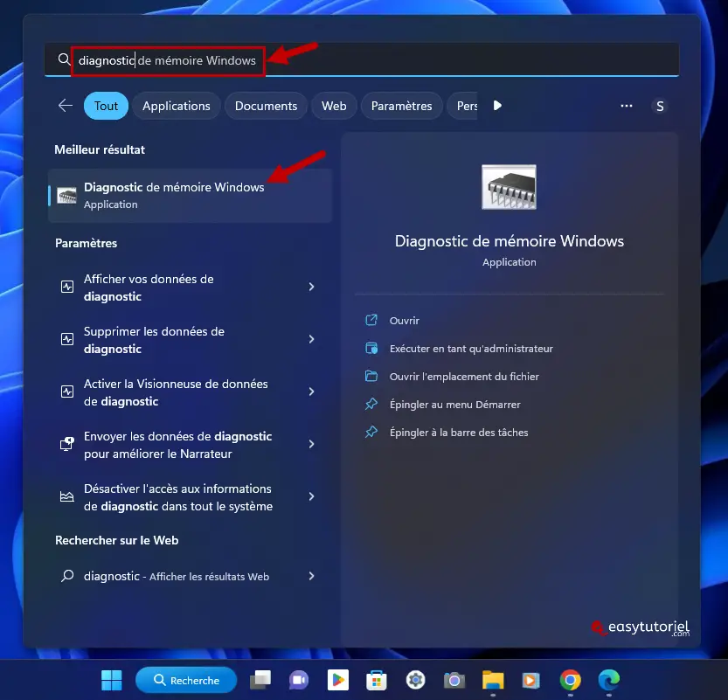Open Microsoft Store from the taskbar
Image resolution: width=728 pixels, height=700 pixels.
pyautogui.click(x=377, y=680)
